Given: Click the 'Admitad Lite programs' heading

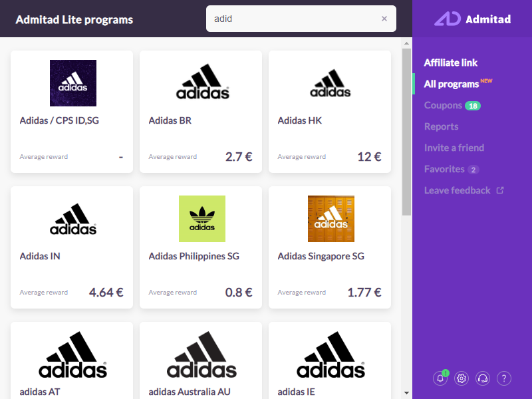Looking at the screenshot, I should [x=74, y=20].
